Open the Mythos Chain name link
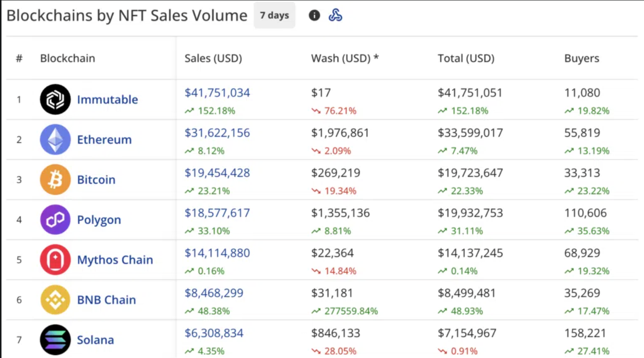The width and height of the screenshot is (644, 358). pos(115,260)
